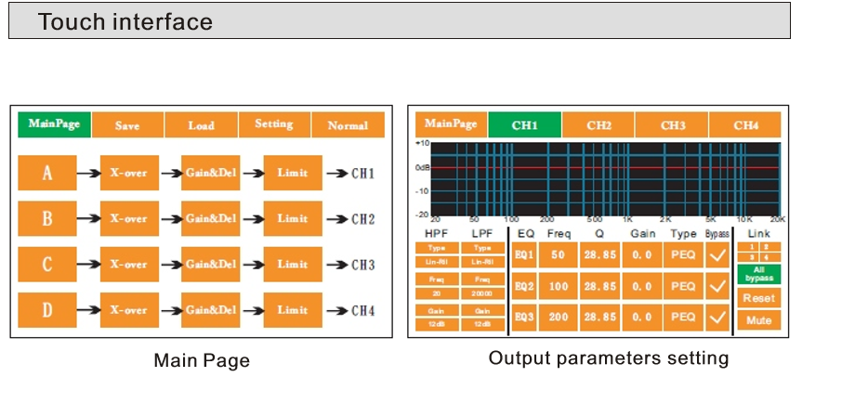The height and width of the screenshot is (403, 868).
Task: Toggle EQ1 bypass checkmark
Action: tap(718, 254)
